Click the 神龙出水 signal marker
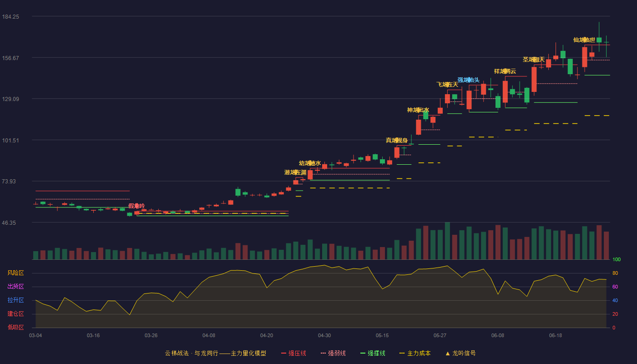The height and width of the screenshot is (364, 637). [x=418, y=110]
